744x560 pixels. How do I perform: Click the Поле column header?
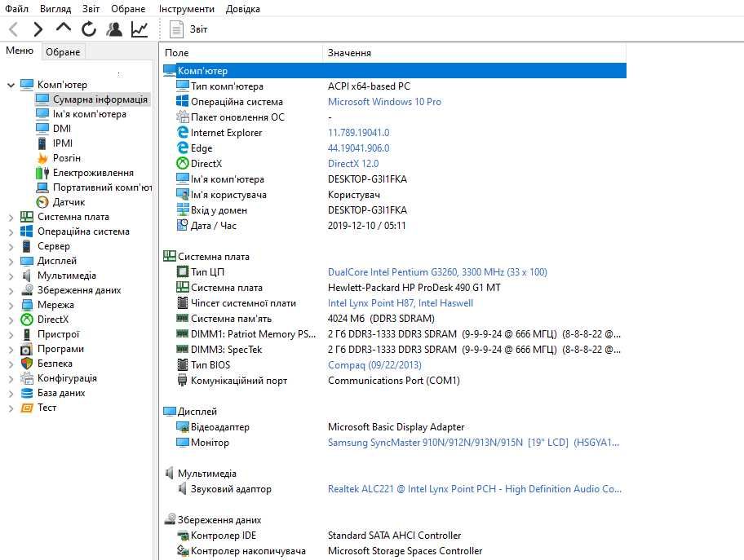pos(242,53)
